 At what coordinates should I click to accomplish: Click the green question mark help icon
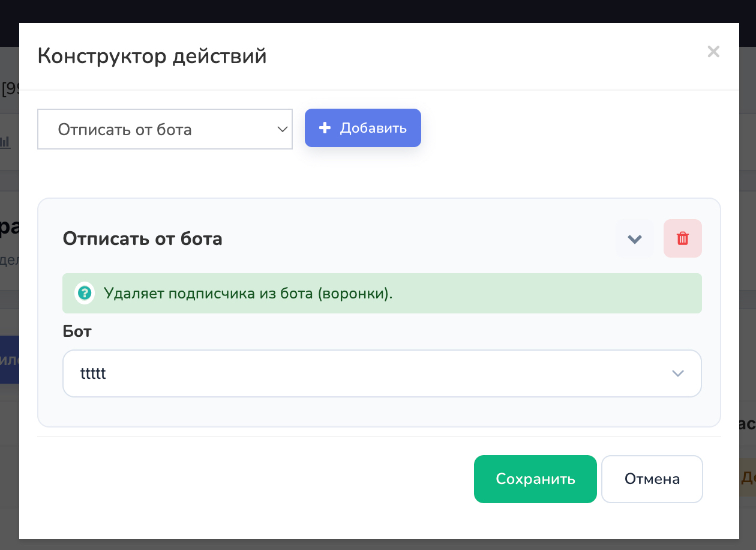[85, 293]
